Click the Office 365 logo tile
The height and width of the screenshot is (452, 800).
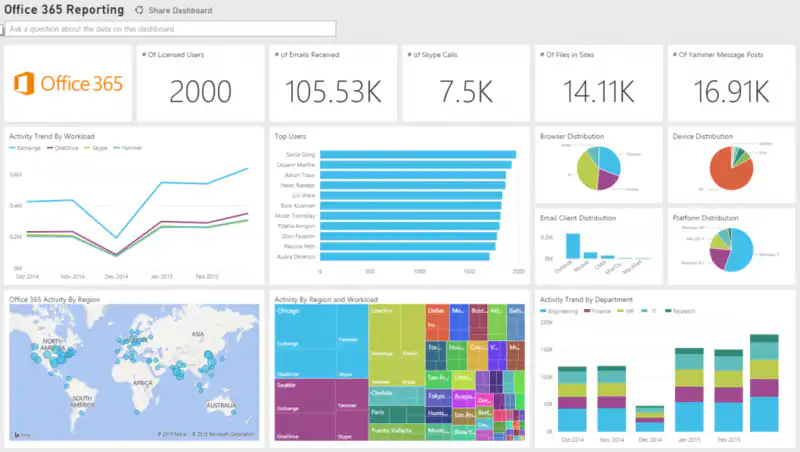point(67,83)
